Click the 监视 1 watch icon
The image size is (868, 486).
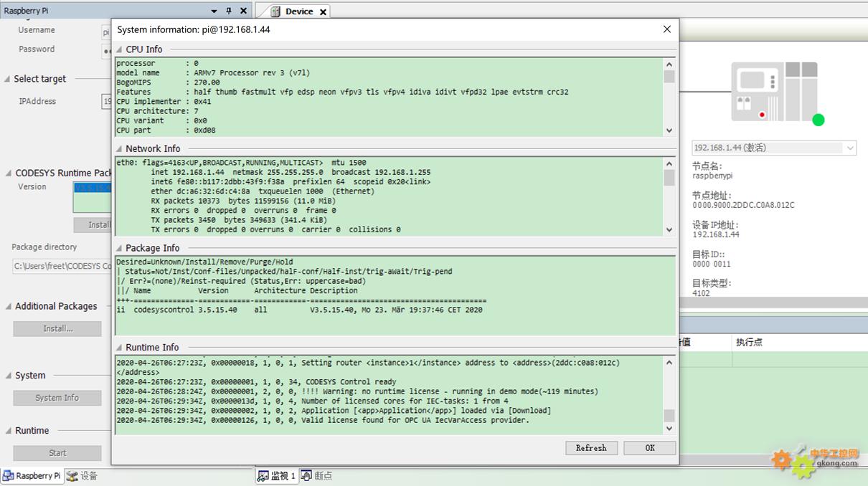point(263,475)
